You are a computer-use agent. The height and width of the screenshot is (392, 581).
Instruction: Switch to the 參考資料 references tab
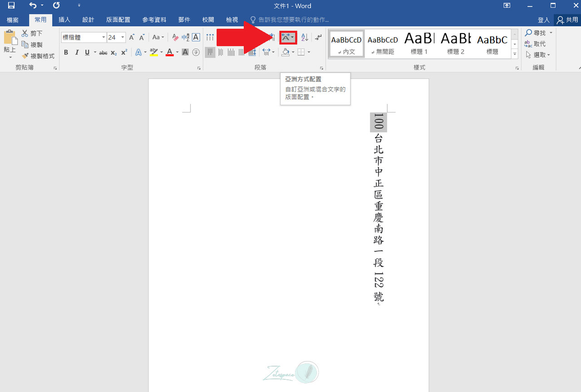coord(154,20)
